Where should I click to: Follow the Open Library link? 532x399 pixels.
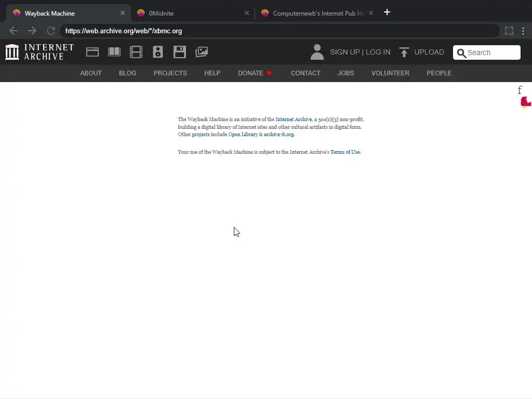[x=243, y=134]
